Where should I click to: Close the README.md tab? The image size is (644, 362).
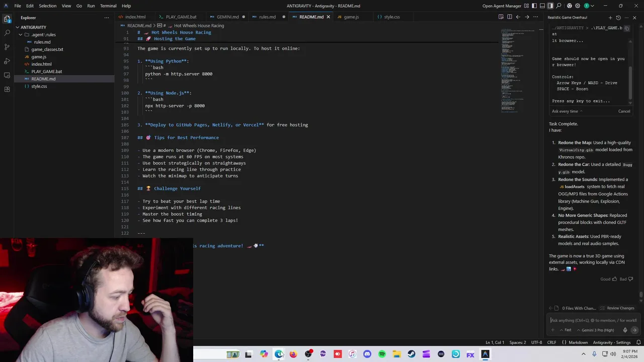tap(328, 17)
